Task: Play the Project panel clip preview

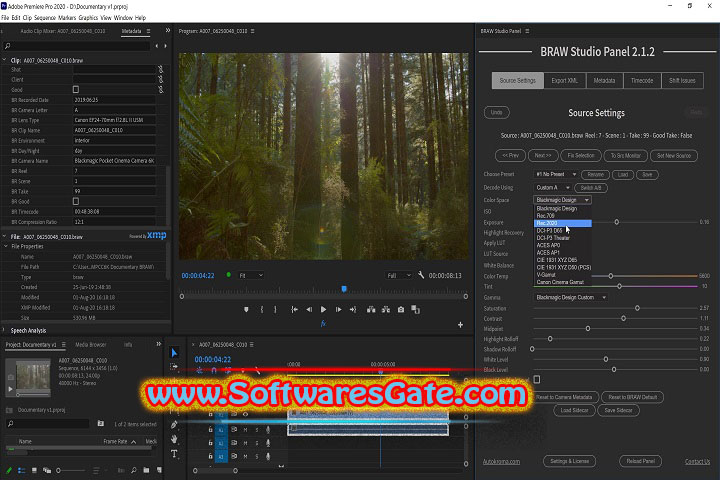Action: click(10, 389)
